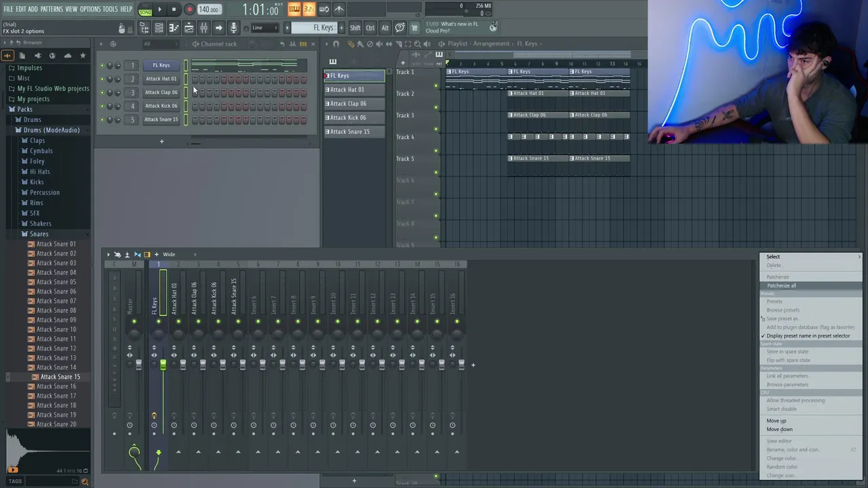Viewport: 868px width, 488px height.
Task: Click the Alt button in toolbar
Action: pos(384,28)
